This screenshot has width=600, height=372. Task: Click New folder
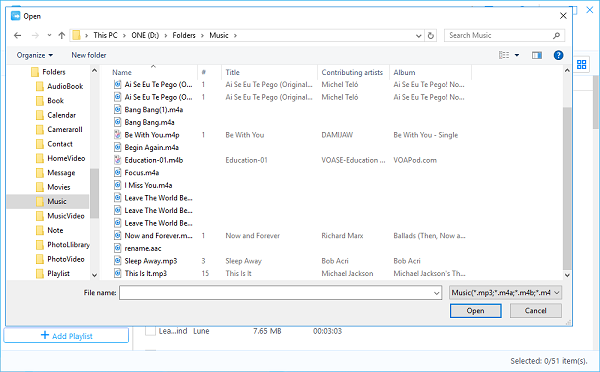[x=89, y=55]
